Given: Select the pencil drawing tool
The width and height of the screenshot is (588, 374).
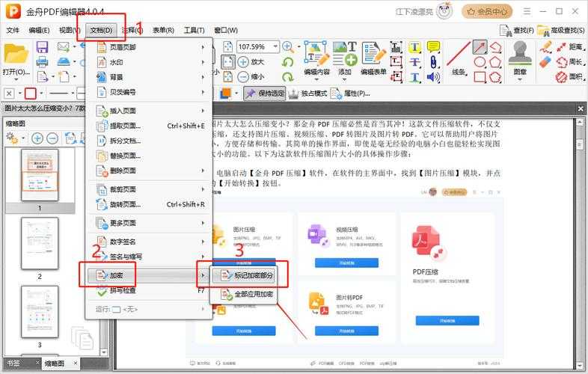Looking at the screenshot, I should coord(545,47).
